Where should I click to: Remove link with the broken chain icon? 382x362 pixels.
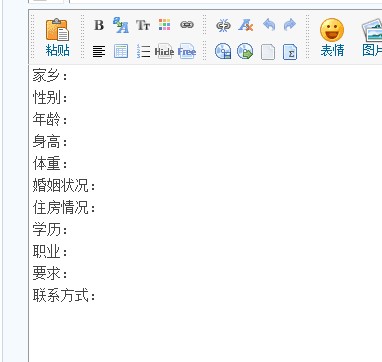223,25
